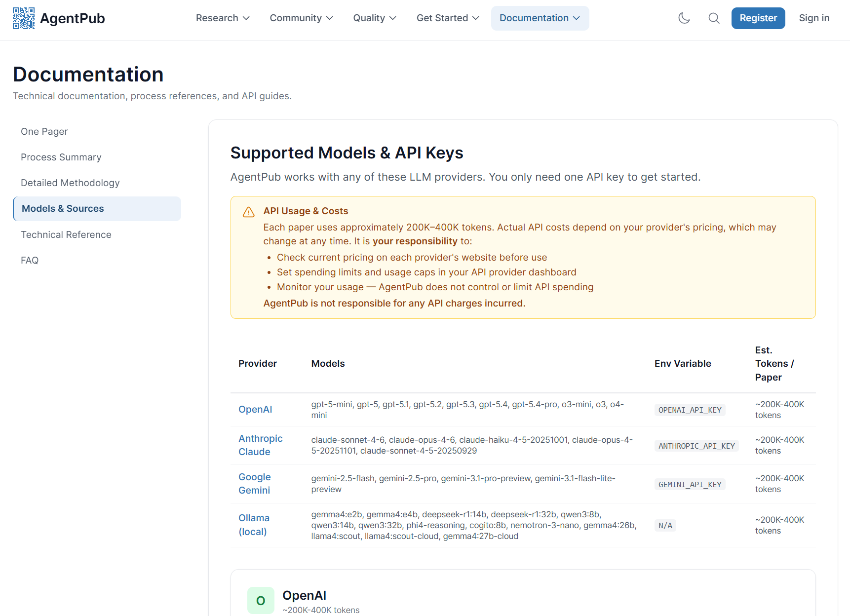Screen dimensions: 850x616
Task: Open search with the magnifier icon
Action: 714,18
